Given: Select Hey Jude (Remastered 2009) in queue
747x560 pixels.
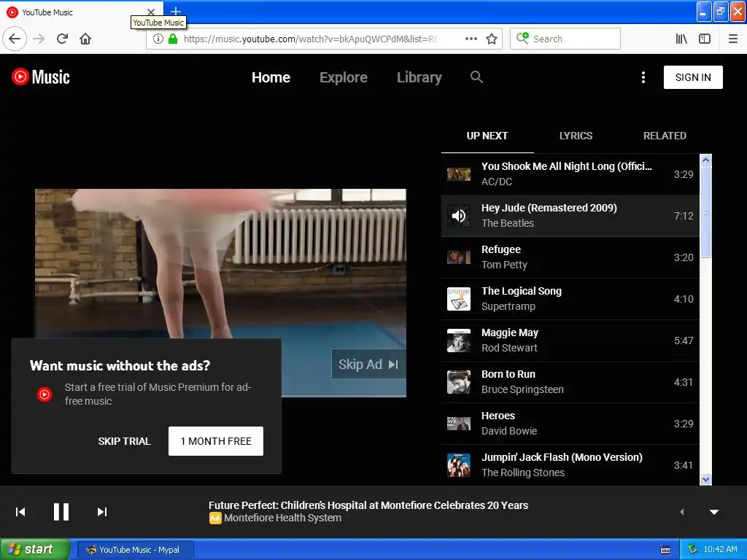Looking at the screenshot, I should click(x=570, y=216).
